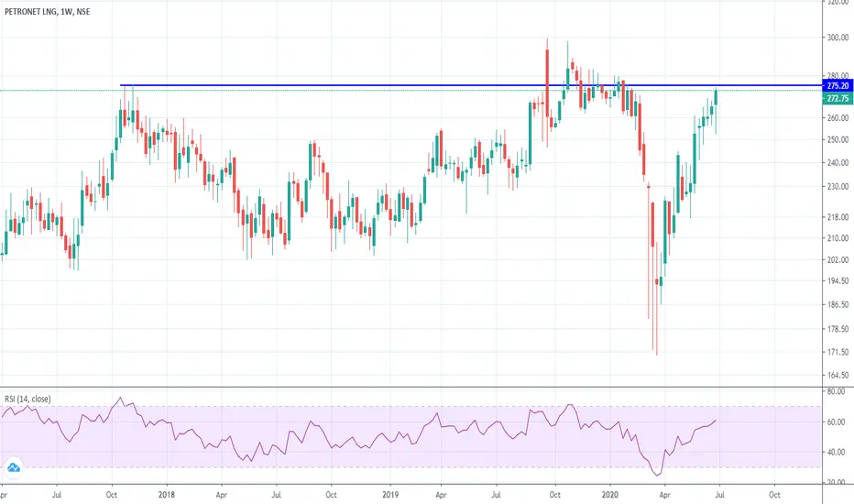
Task: Click the final Oct label after 2020
Action: (x=774, y=495)
